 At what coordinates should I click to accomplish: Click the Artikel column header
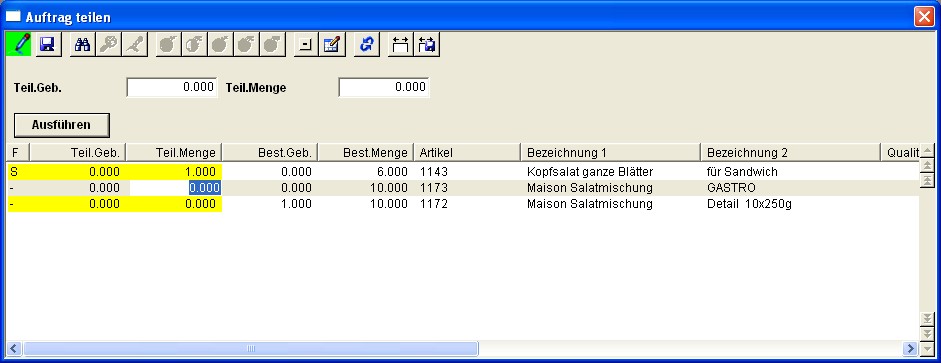click(x=467, y=152)
